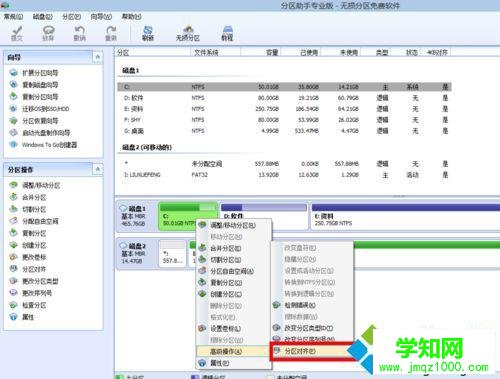Open the 分区 menu in the menu bar
This screenshot has height=379, width=500.
click(71, 16)
